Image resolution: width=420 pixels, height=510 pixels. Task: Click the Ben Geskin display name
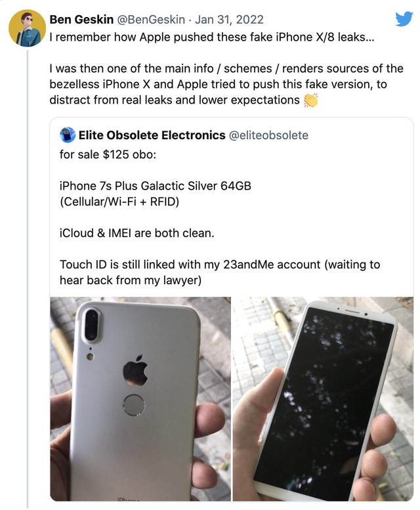(81, 20)
